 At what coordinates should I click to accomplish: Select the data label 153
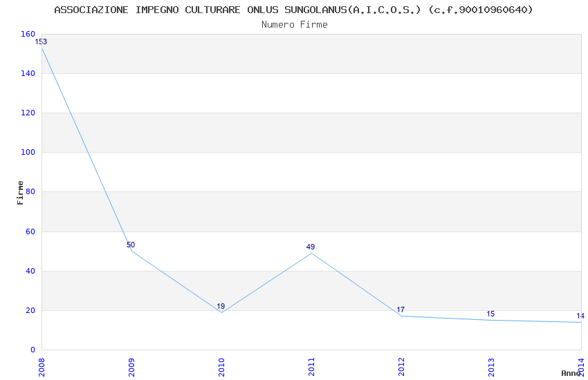(x=41, y=41)
